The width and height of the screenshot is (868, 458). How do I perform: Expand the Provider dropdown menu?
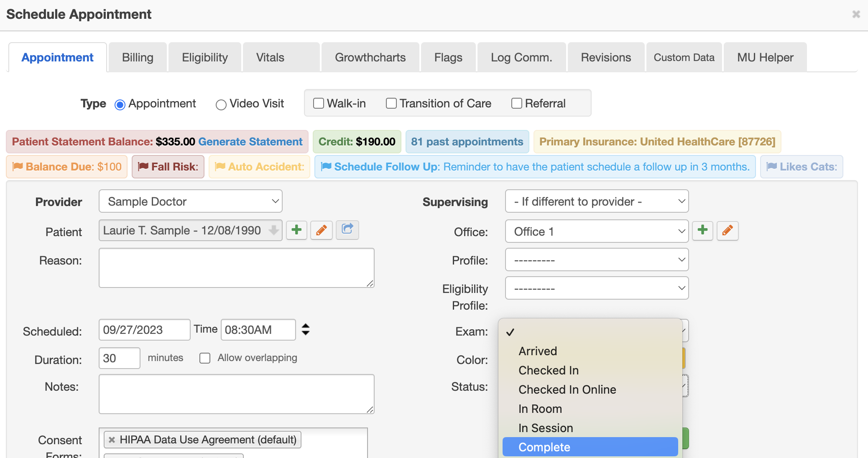tap(190, 201)
